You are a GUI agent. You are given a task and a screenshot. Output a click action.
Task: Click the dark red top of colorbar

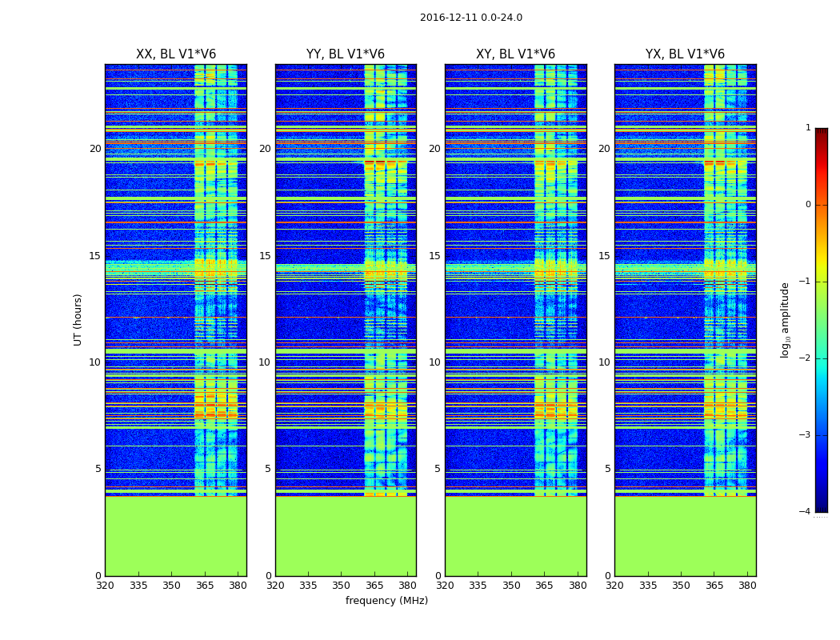(822, 132)
